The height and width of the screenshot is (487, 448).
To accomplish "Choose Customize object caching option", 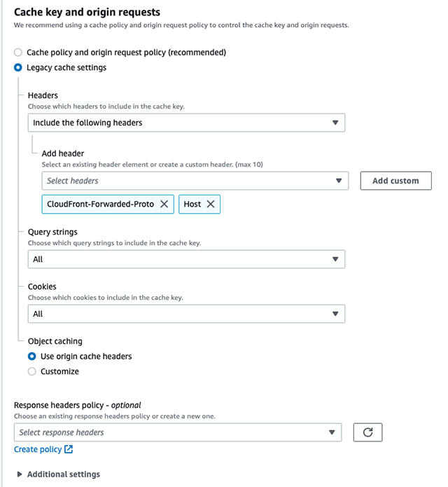I will pos(32,371).
